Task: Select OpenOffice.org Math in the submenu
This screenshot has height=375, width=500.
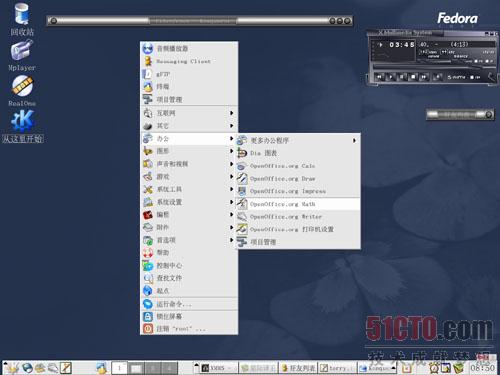Action: tap(298, 204)
